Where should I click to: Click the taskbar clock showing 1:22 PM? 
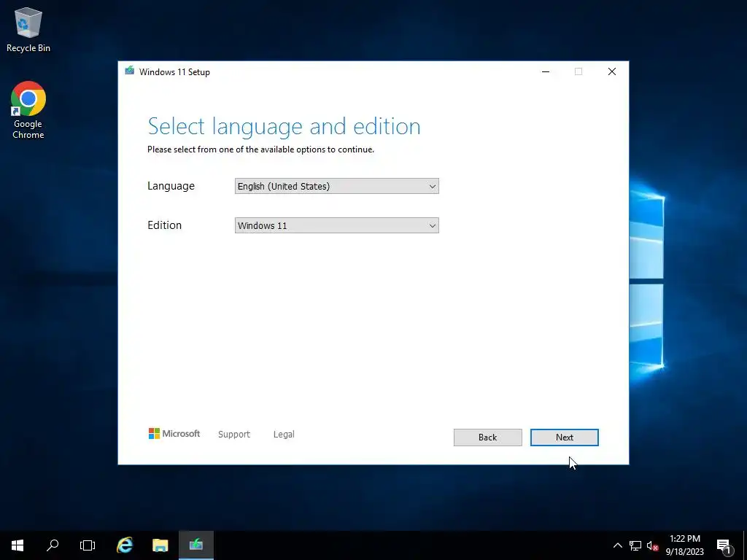(684, 545)
